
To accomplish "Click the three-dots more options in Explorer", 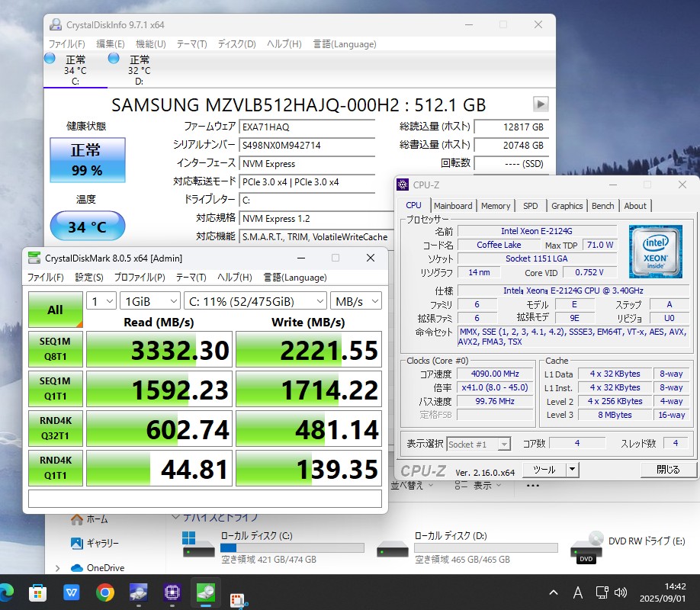I will click(x=532, y=486).
